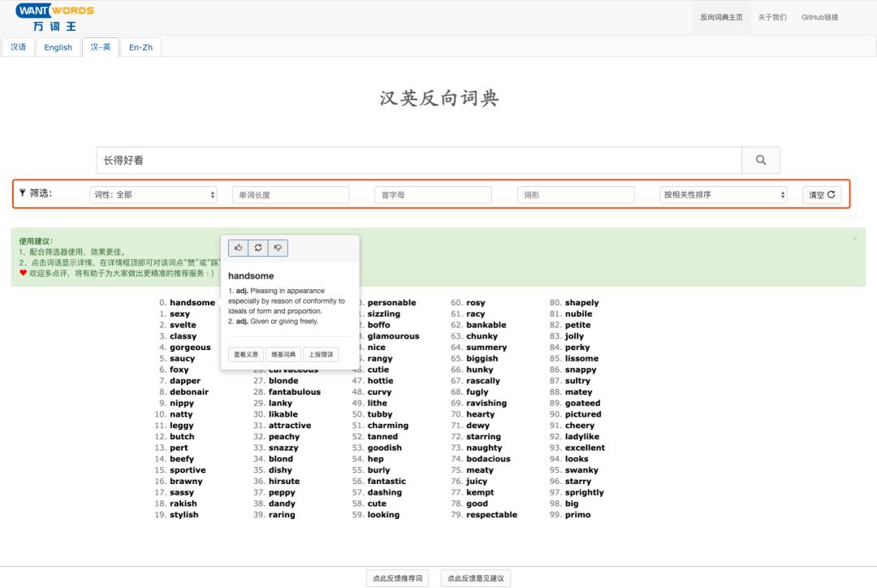Close the green usage tips banner
Image resolution: width=877 pixels, height=588 pixels.
[854, 239]
